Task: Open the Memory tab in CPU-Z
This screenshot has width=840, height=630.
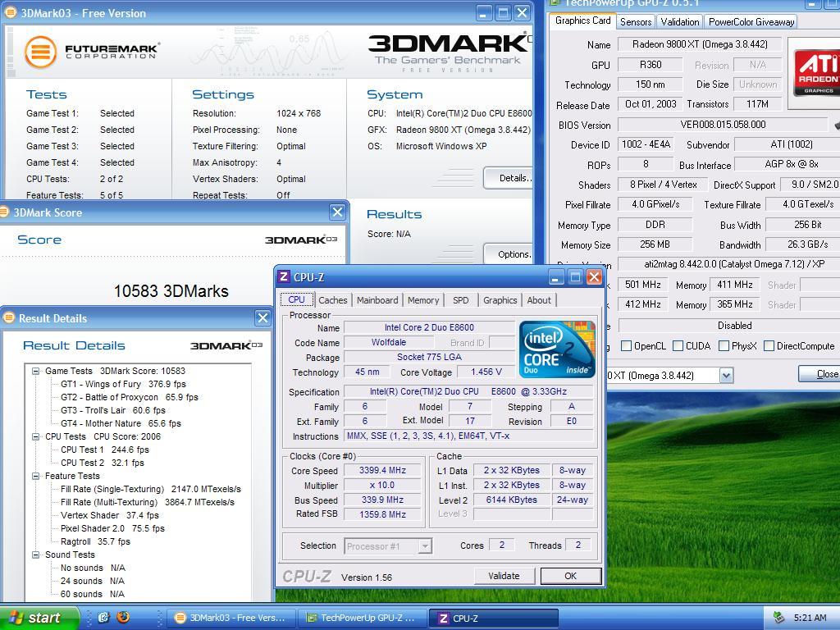Action: click(423, 300)
